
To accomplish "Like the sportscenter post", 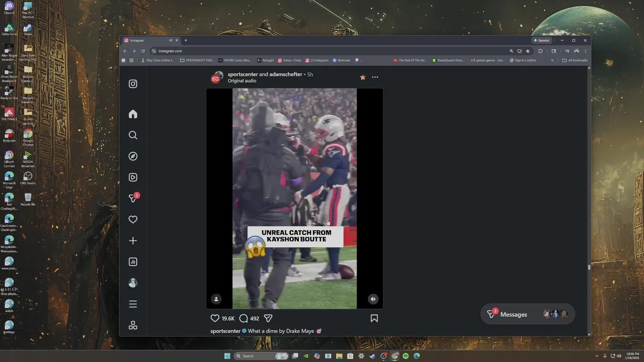I will coord(215,318).
